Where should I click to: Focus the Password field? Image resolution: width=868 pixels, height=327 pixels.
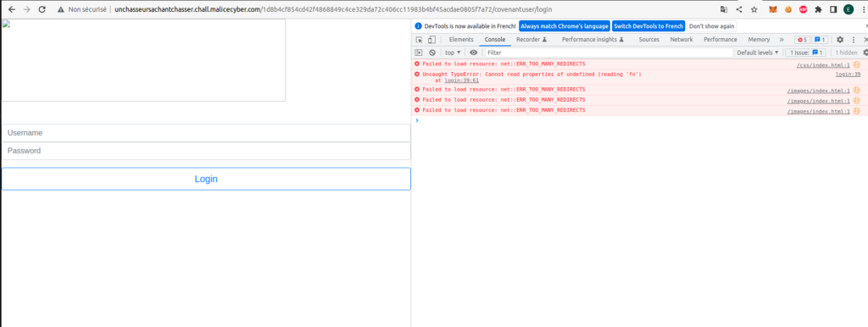[x=206, y=151]
